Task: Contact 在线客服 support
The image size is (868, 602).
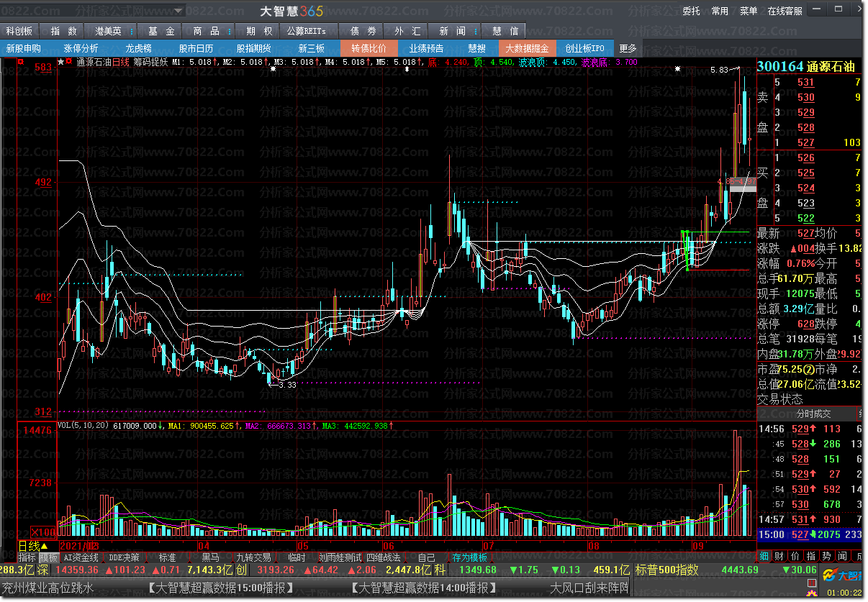Action: click(x=785, y=11)
